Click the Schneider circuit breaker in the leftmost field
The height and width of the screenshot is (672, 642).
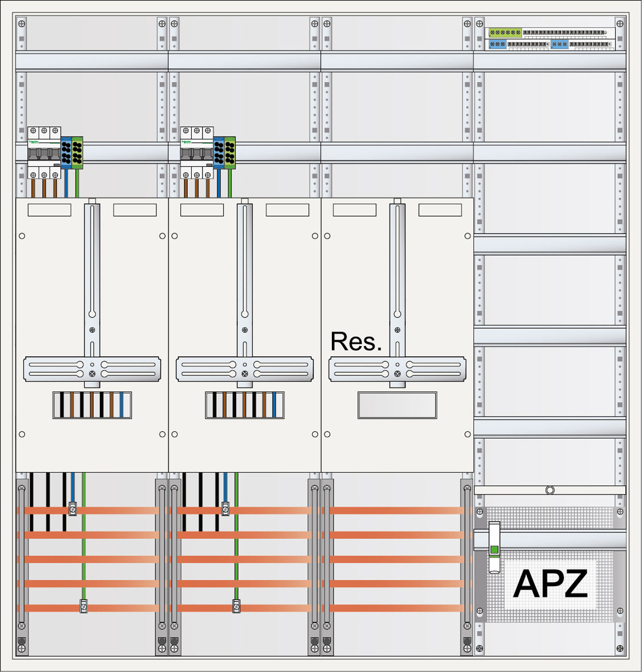pyautogui.click(x=44, y=152)
